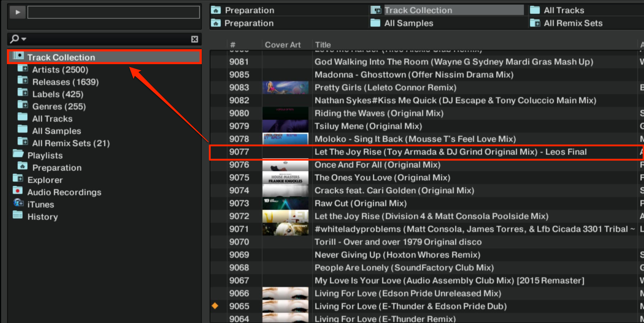Open the Labels (425) node
The height and width of the screenshot is (323, 644).
[58, 94]
